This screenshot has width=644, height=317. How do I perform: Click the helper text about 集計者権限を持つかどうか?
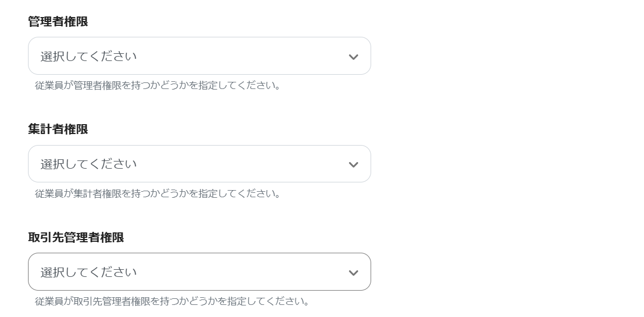point(158,193)
